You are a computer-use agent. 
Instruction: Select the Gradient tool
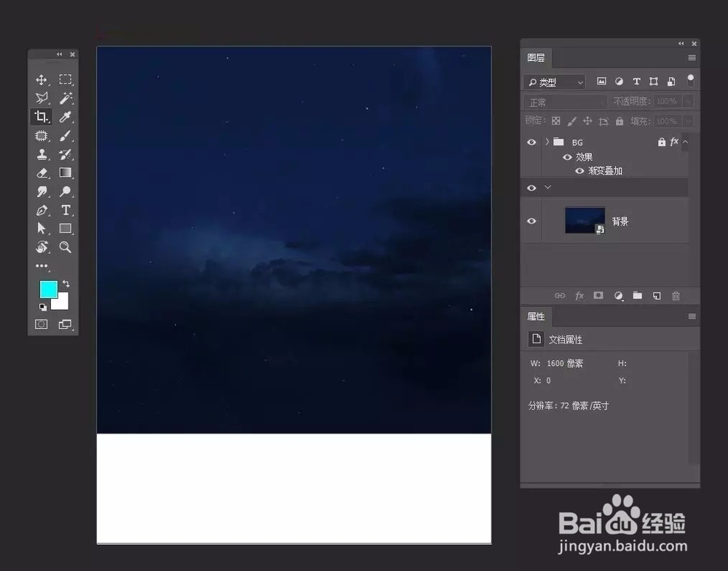point(66,172)
